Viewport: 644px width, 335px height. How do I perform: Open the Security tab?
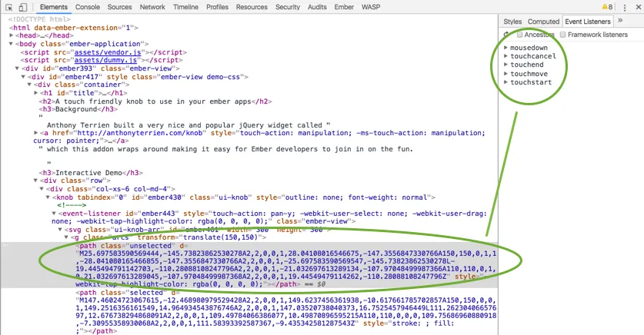tap(288, 7)
